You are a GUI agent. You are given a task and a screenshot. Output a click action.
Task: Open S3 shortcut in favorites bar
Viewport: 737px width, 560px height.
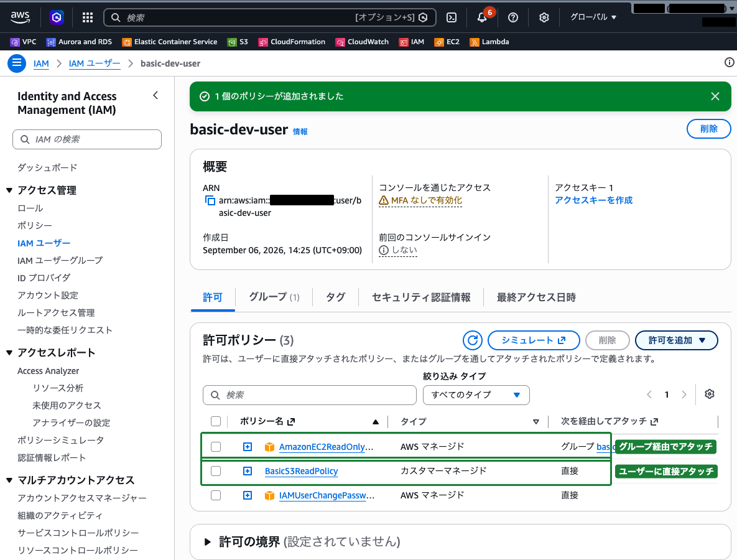click(x=238, y=42)
